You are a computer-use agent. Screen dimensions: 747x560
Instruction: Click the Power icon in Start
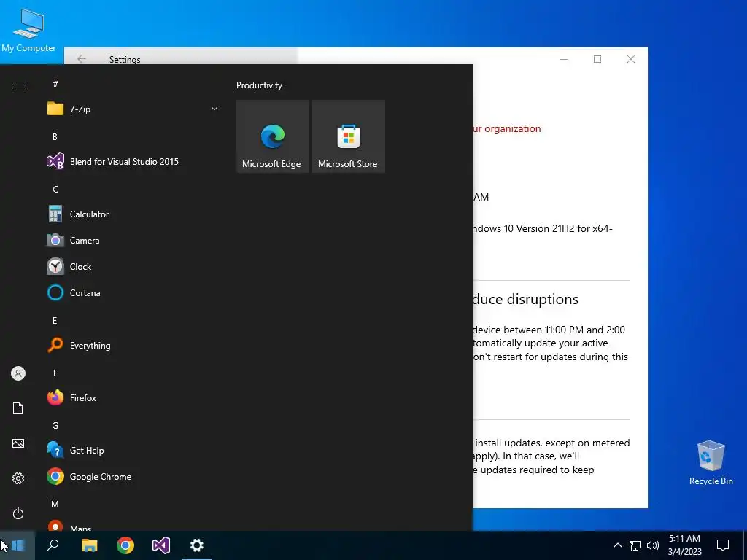coord(18,513)
